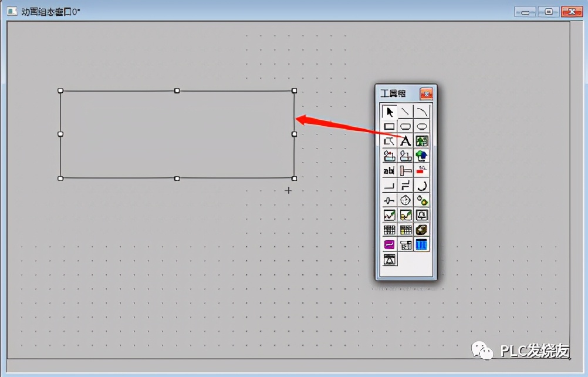Select the rectangle tool
Viewport: 588px width, 377px height.
pos(389,126)
